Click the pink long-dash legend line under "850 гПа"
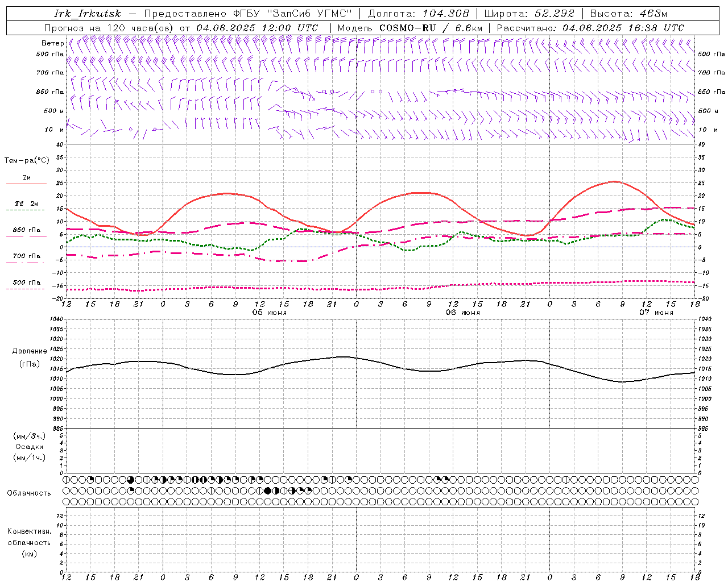728x582 pixels. pos(26,236)
